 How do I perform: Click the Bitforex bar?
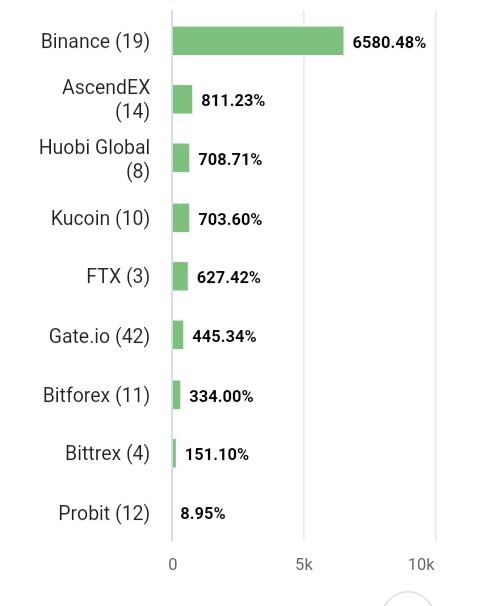176,395
